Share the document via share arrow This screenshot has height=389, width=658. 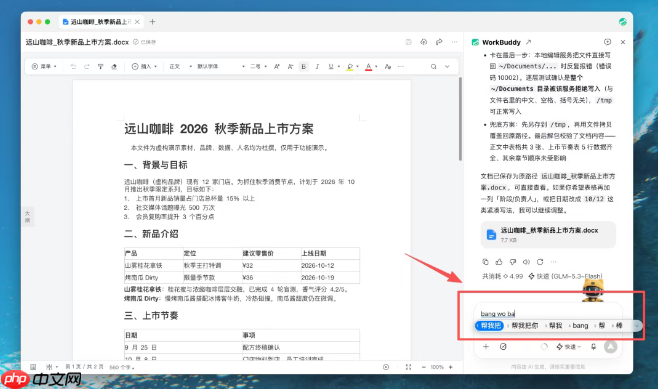pyautogui.click(x=439, y=42)
